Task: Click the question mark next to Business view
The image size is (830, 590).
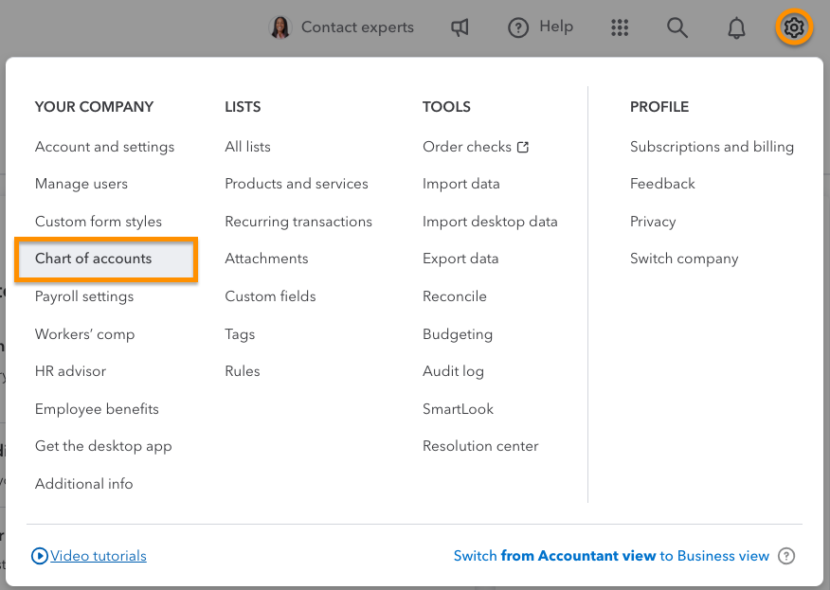Action: pyautogui.click(x=787, y=556)
